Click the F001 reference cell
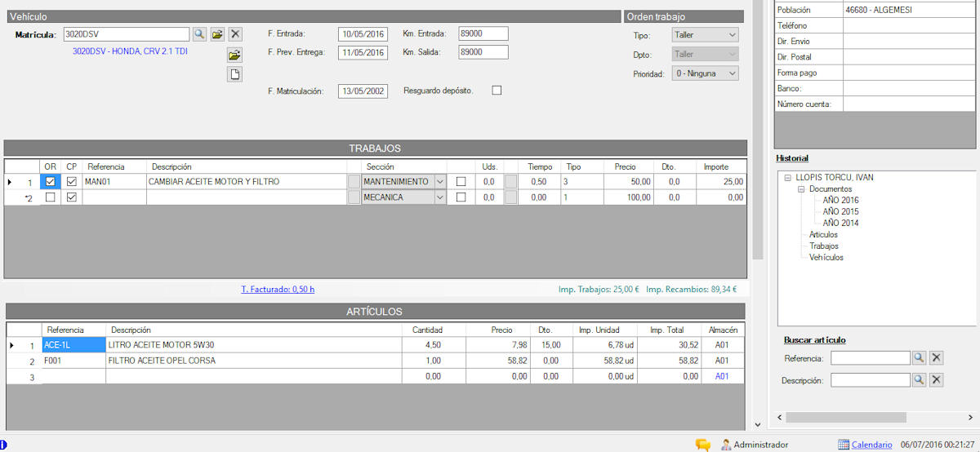This screenshot has width=980, height=452. tap(73, 361)
